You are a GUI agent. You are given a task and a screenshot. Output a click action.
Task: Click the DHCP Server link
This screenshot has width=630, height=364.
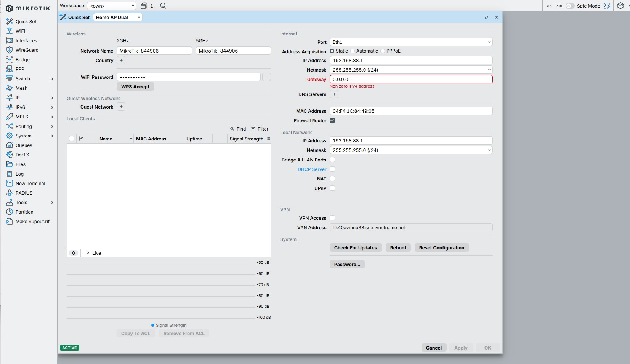click(312, 169)
